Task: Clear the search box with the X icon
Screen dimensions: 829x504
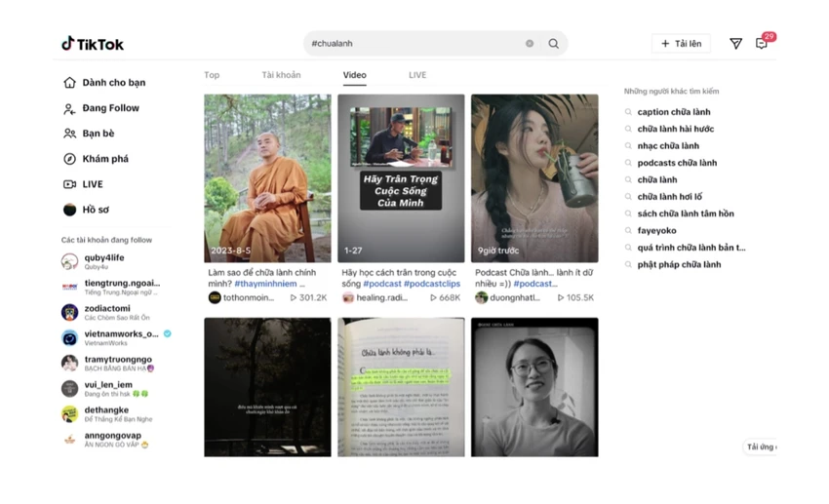Action: point(530,43)
